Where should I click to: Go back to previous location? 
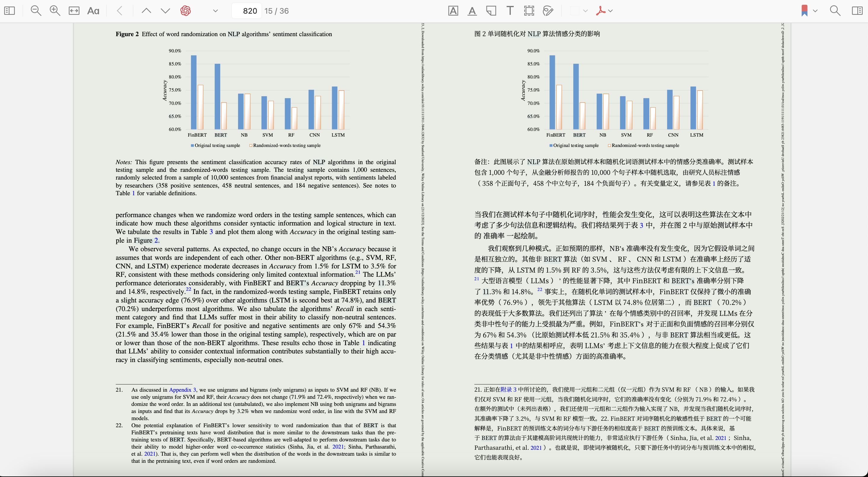(120, 11)
